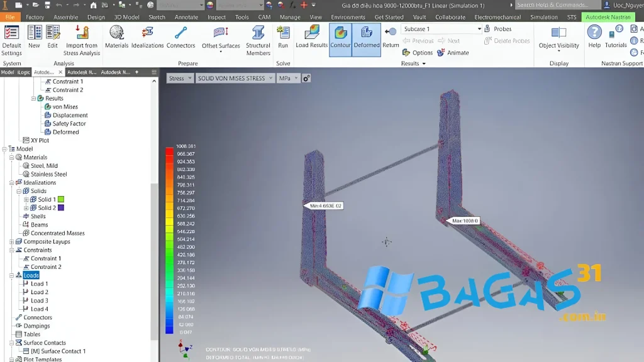This screenshot has height=362, width=644.
Task: Open the Connectors tool
Action: click(x=180, y=37)
